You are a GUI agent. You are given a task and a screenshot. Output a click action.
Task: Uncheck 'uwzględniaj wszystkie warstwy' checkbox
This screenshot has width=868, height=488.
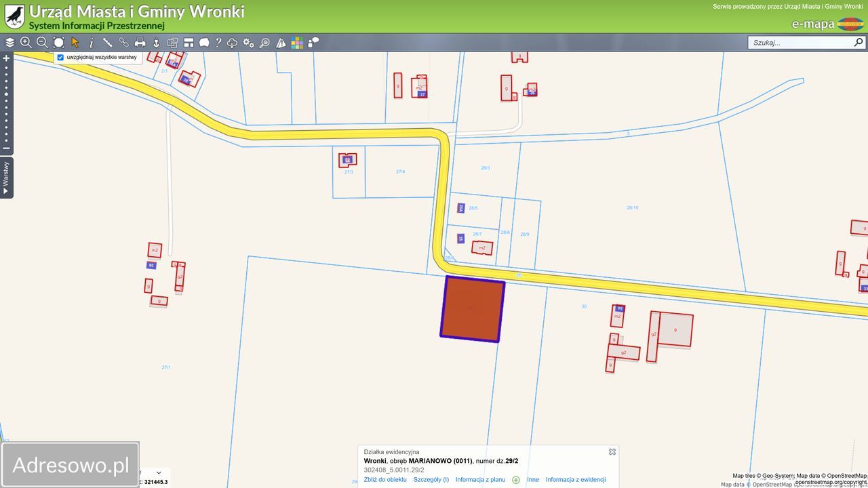[x=60, y=58]
